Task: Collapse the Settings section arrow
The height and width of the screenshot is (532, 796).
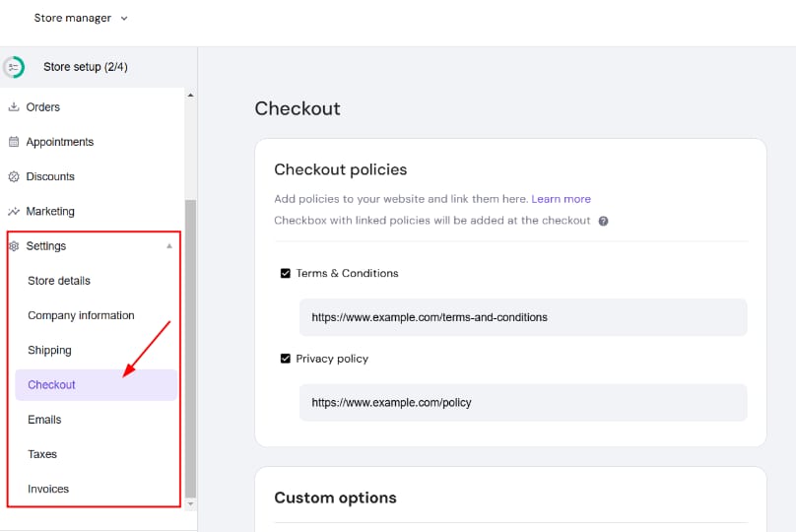Action: [168, 246]
